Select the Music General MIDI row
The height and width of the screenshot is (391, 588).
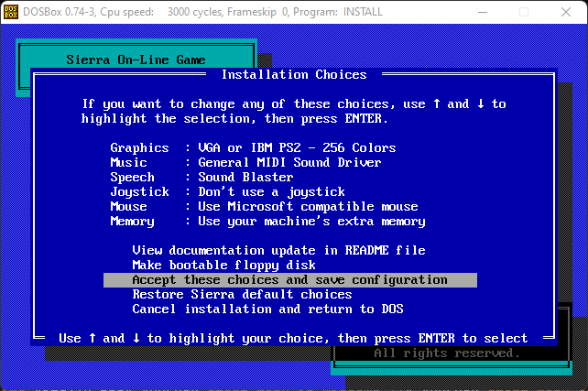(x=245, y=162)
